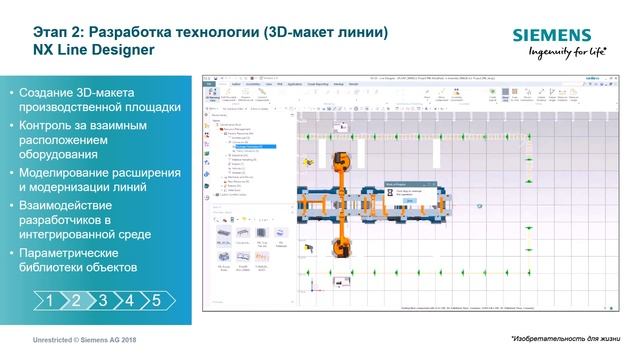Viewport: 640px width, 360px height.
Task: Select the dark cabinet thumbnail in reuse library
Action: [x=262, y=233]
